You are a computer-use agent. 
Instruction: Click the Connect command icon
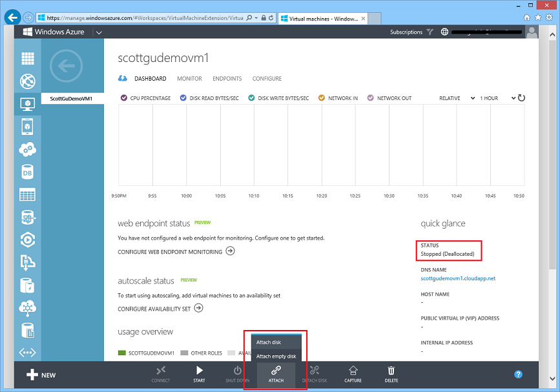coord(161,371)
